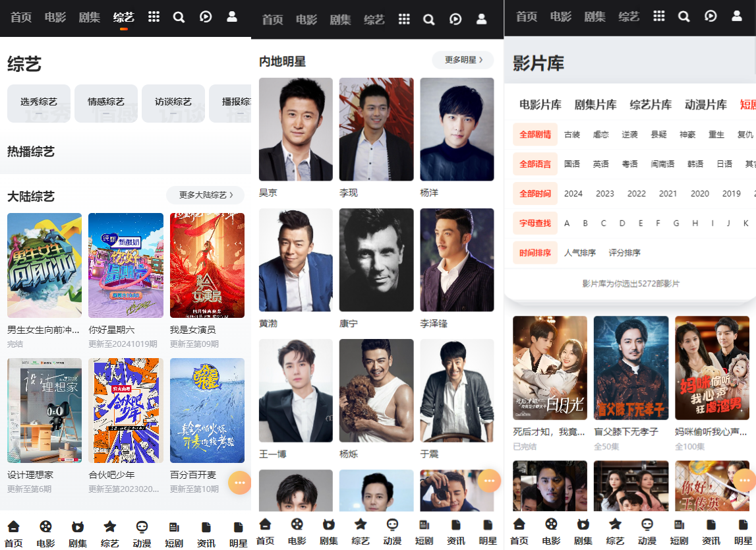Select 全部时间 filter option
This screenshot has width=756, height=550.
pyautogui.click(x=535, y=193)
